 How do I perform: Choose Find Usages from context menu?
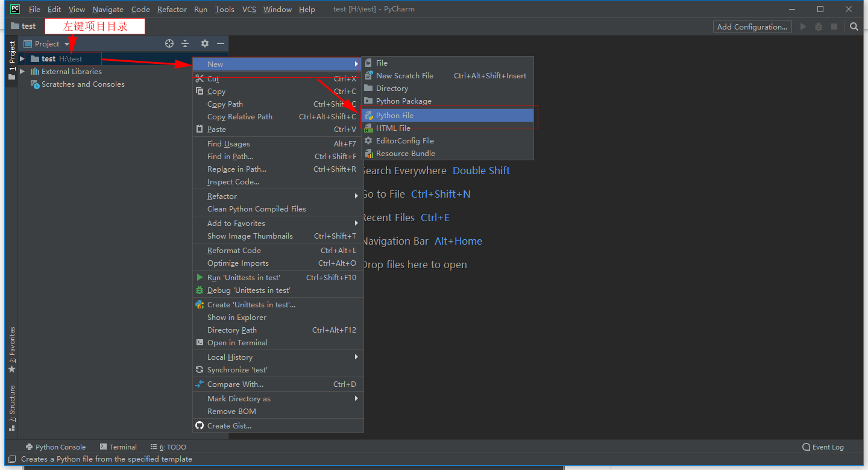(278, 143)
